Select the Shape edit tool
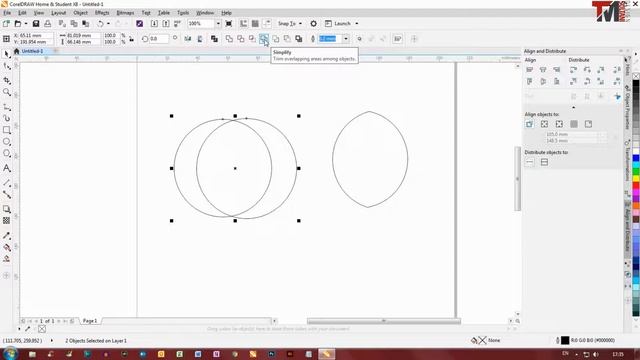 [7, 67]
